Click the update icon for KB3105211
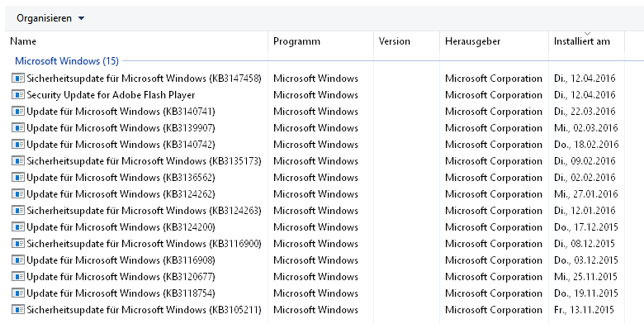The height and width of the screenshot is (324, 644). coord(18,310)
